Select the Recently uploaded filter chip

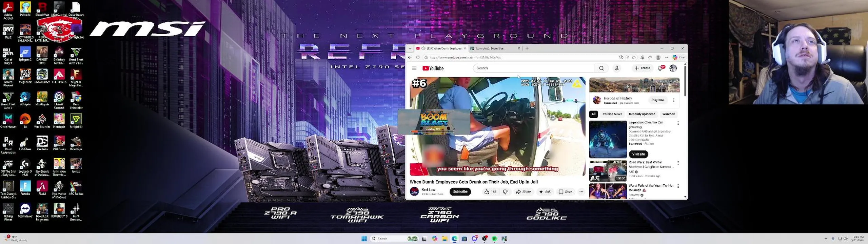(642, 114)
